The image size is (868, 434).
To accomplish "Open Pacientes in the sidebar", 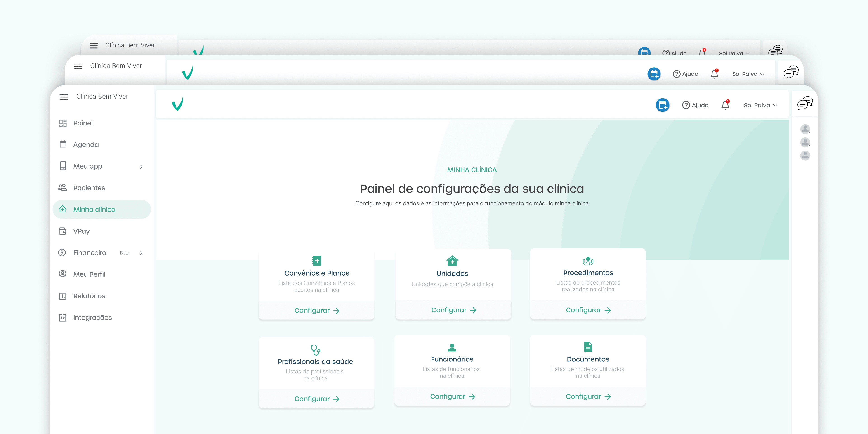I will [102, 188].
